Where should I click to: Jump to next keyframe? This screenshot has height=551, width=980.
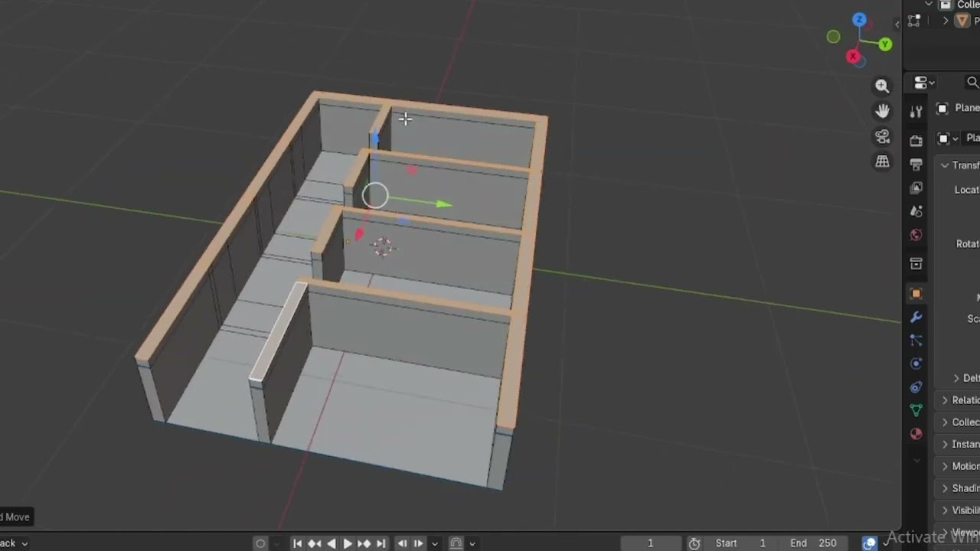pos(364,543)
